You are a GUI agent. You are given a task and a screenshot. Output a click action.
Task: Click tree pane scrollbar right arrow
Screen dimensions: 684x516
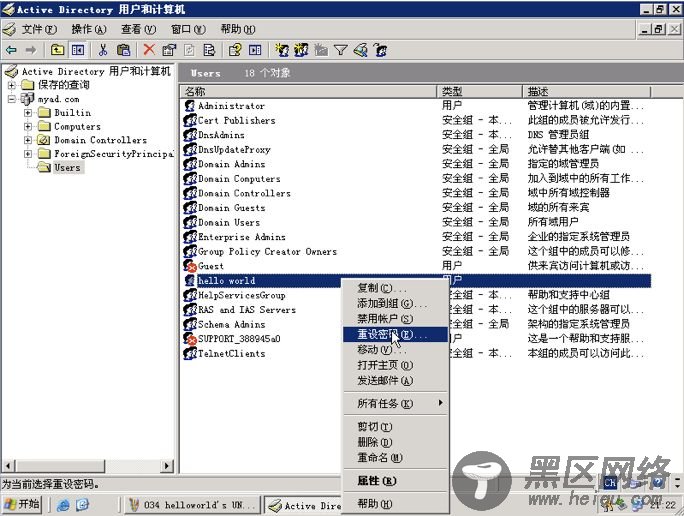coord(166,466)
